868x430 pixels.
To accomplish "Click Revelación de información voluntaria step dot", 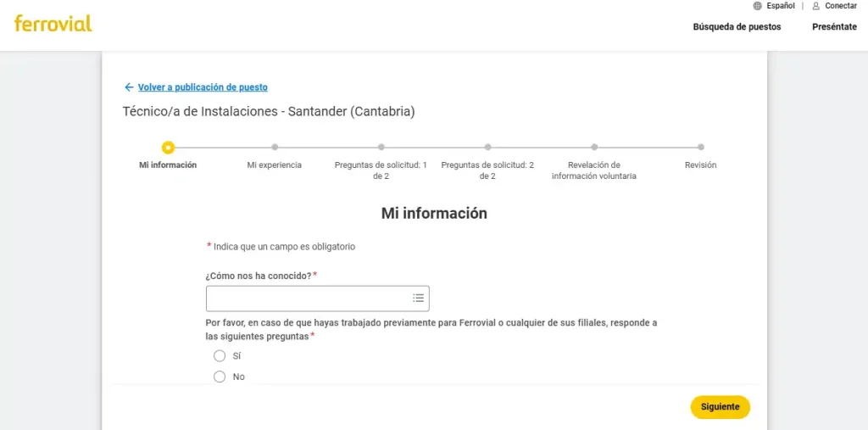I will point(594,148).
